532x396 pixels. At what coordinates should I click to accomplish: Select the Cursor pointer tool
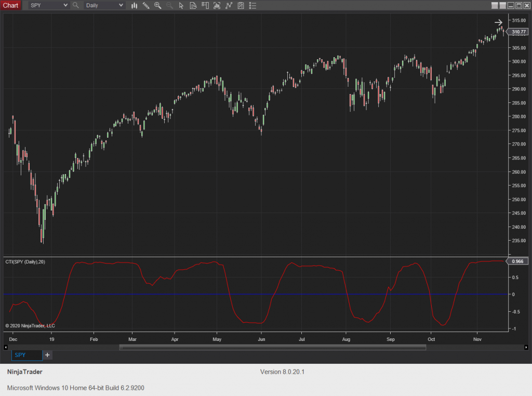181,6
